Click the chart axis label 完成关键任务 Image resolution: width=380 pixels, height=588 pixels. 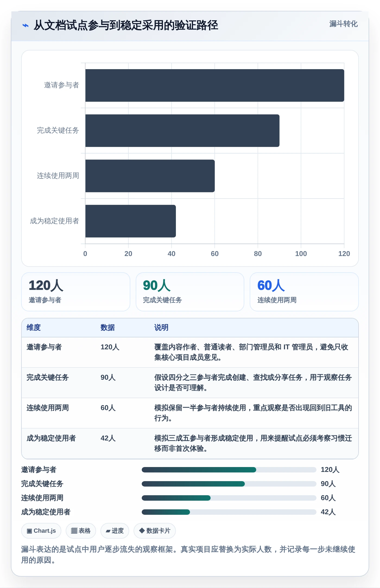(x=58, y=130)
